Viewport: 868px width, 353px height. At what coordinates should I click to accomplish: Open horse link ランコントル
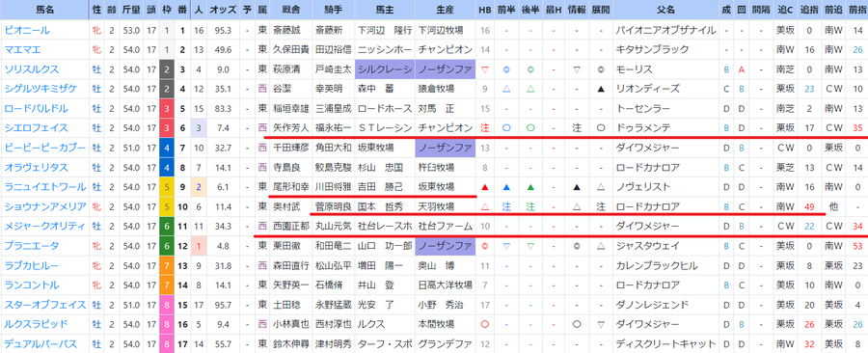[x=32, y=285]
